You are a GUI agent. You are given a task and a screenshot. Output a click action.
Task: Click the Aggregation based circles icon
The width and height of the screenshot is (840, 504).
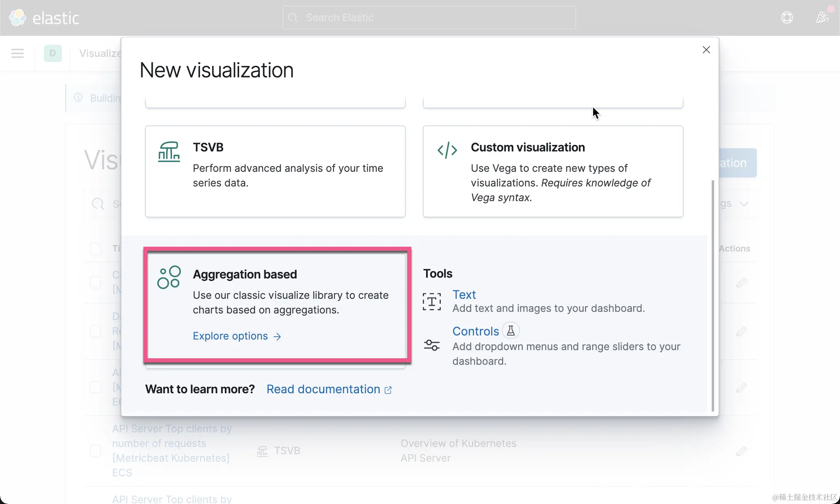tap(169, 278)
